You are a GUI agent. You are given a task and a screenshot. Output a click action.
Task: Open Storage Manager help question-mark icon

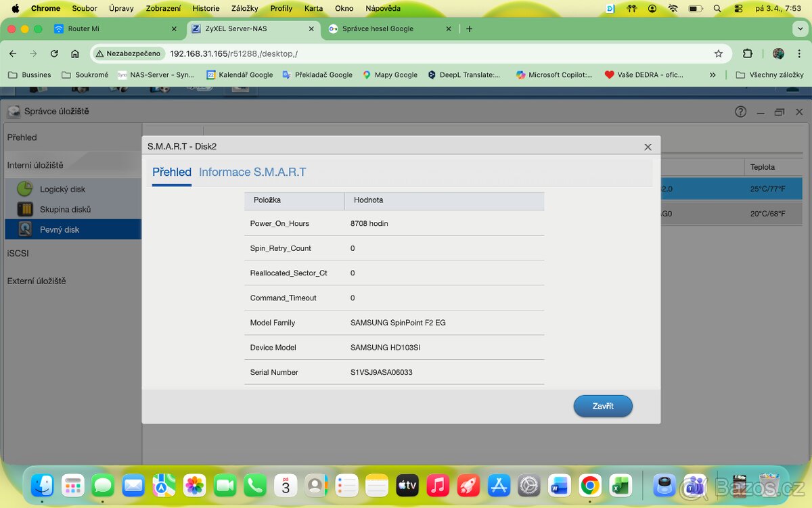[x=741, y=112]
